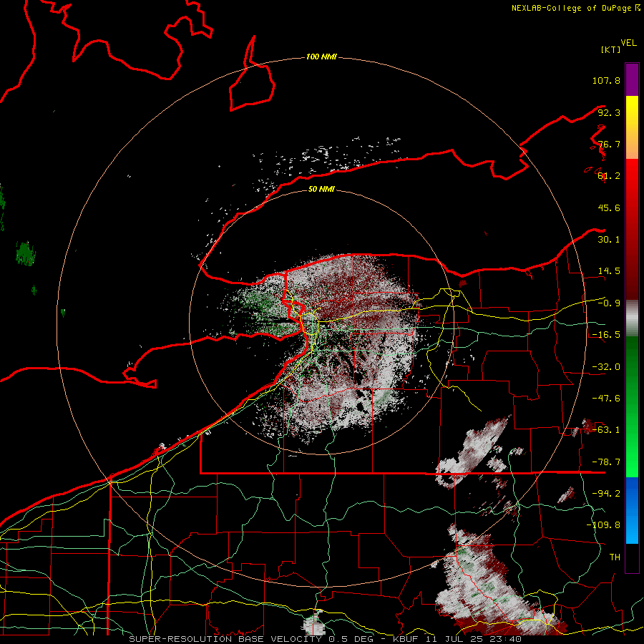The image size is (644, 644).
Task: Click the -0.9 velocity scale label
Action: coord(609,303)
